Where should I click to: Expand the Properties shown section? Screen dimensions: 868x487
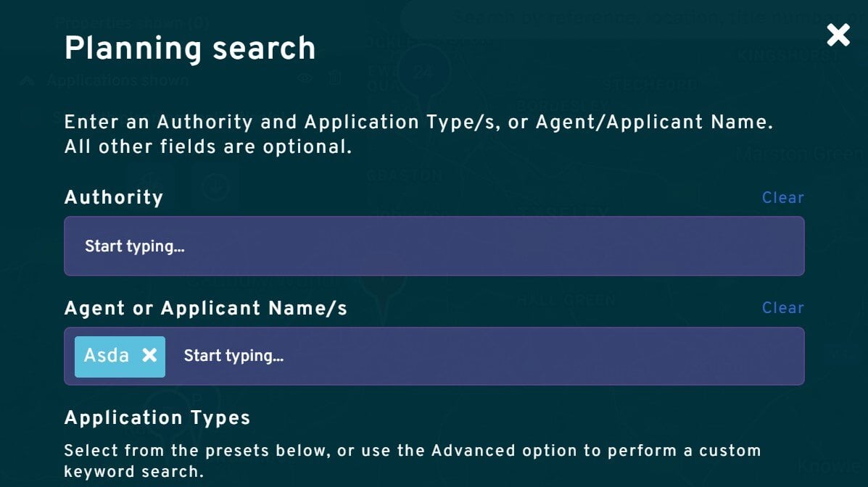(131, 22)
